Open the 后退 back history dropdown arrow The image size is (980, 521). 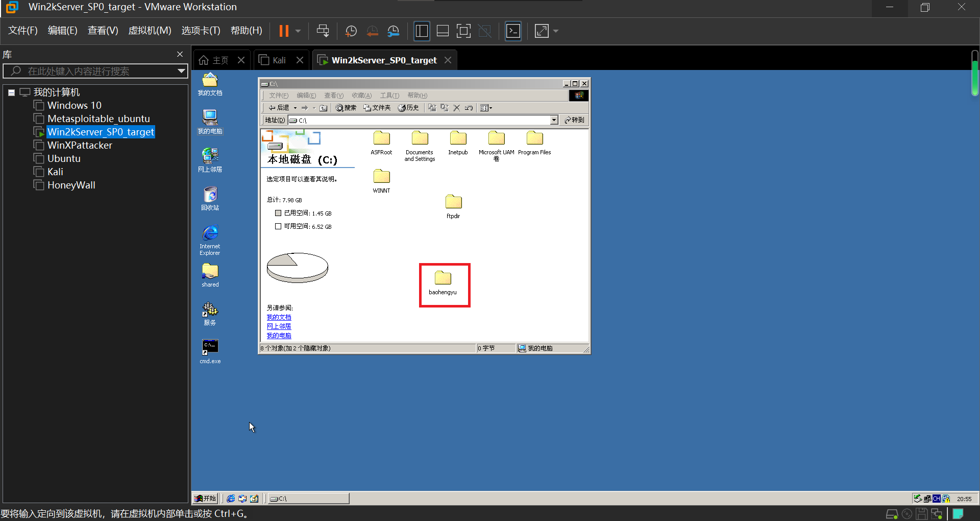[295, 108]
